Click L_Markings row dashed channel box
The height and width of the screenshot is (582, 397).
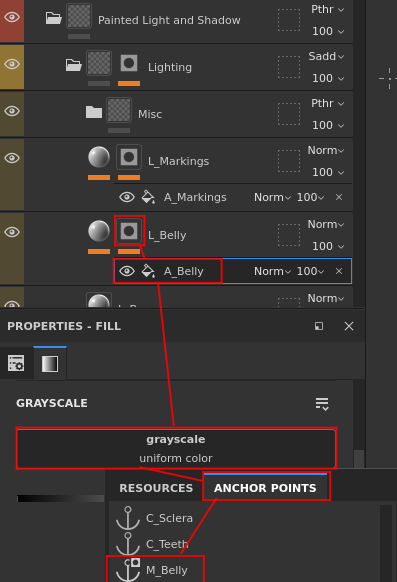tap(289, 161)
